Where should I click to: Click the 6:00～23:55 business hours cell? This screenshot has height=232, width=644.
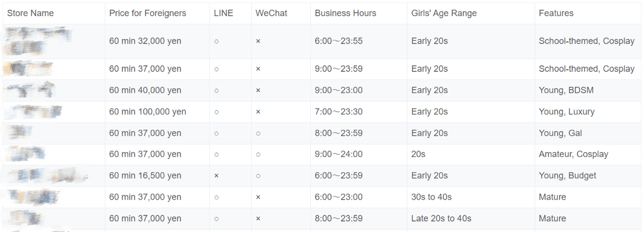coord(339,41)
